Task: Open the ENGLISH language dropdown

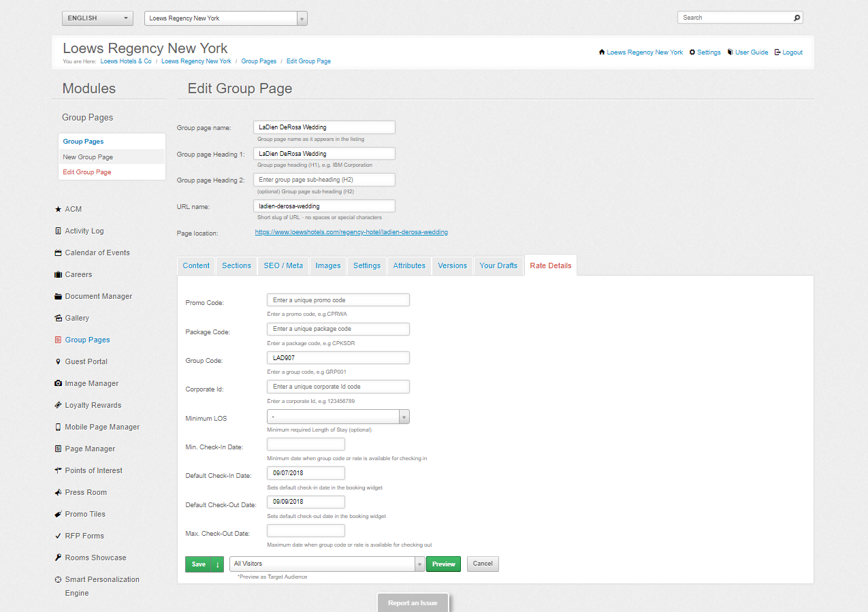Action: point(97,18)
